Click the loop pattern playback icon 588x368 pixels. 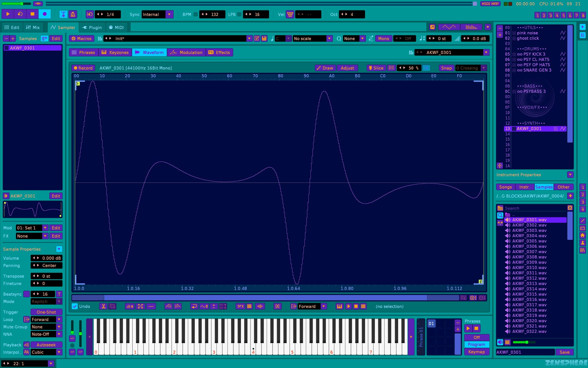click(x=20, y=14)
